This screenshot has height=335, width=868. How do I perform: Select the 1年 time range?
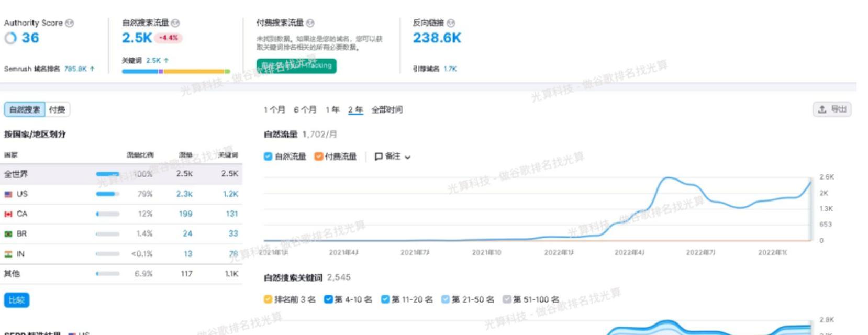pyautogui.click(x=332, y=109)
